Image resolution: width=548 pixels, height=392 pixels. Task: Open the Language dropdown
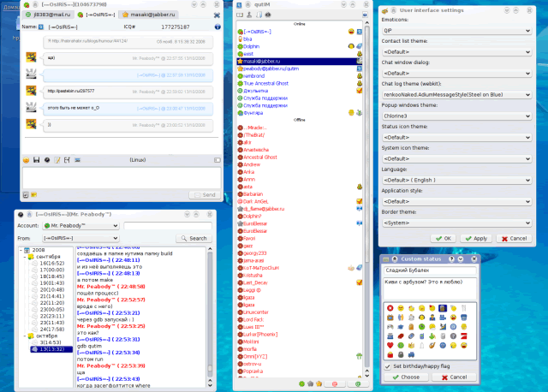point(456,181)
